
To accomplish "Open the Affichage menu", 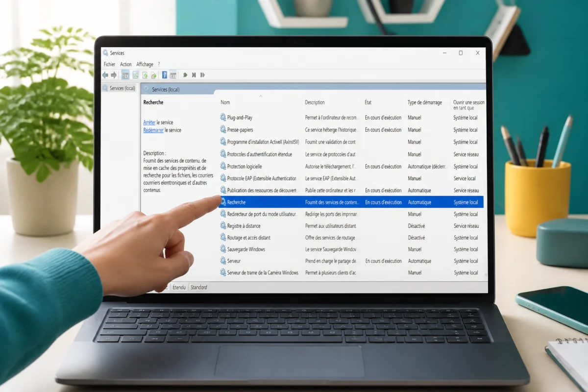I will [x=145, y=64].
